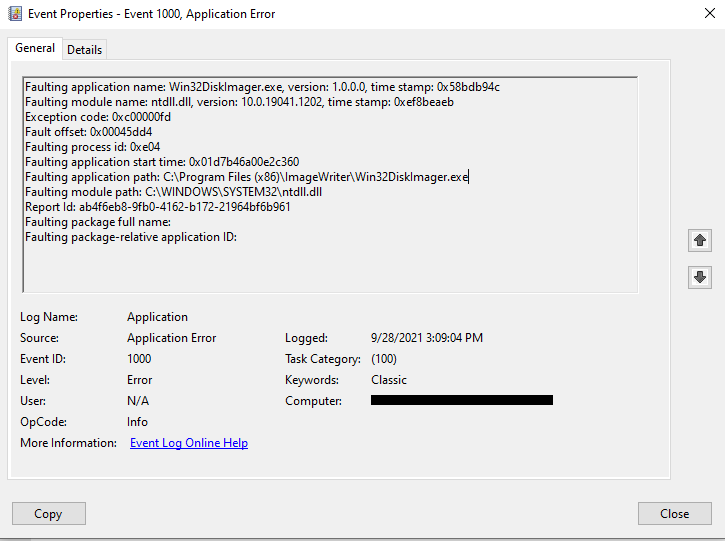
Task: Click the Event ID value 1000
Action: click(x=139, y=359)
